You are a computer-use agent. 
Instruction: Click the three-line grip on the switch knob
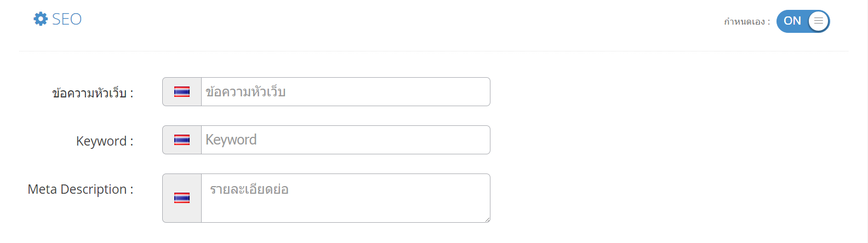point(819,21)
